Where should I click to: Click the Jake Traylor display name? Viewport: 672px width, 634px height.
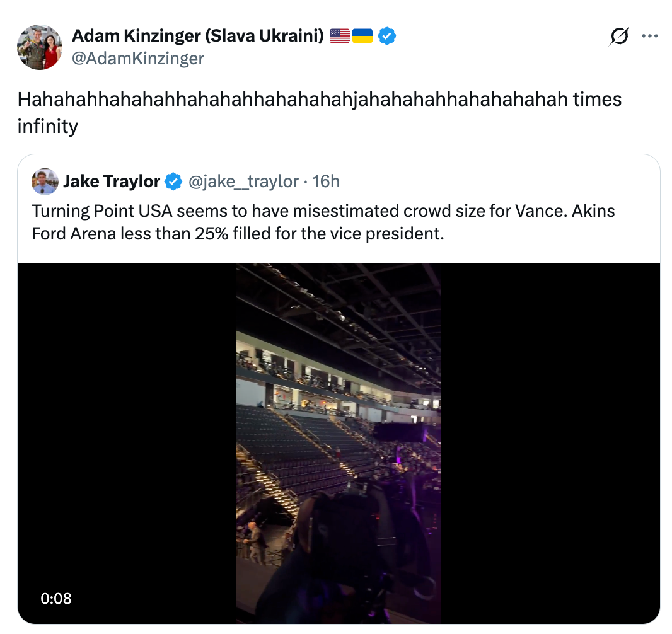(111, 182)
